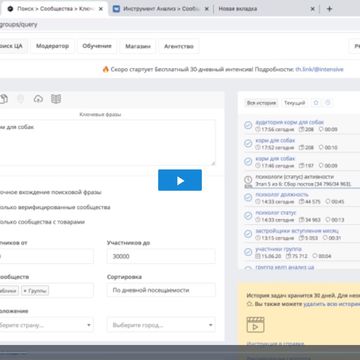This screenshot has height=360, width=360.
Task: Click the cloud upload icon in toolbar
Action: pos(38,99)
